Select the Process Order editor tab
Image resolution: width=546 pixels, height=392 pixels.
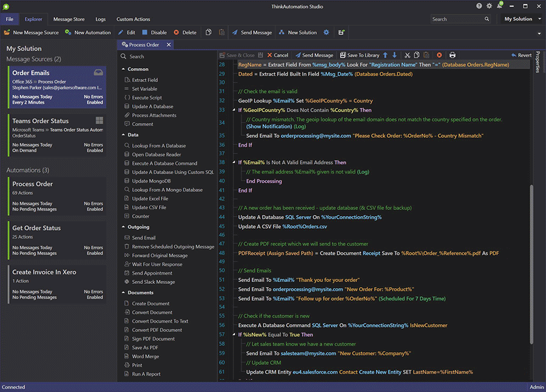[x=141, y=45]
